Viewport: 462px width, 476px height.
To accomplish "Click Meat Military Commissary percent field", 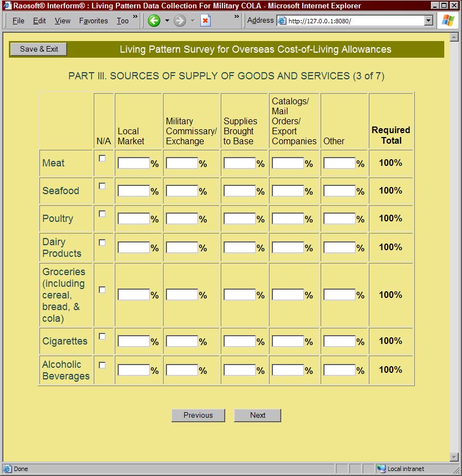I will tap(182, 163).
